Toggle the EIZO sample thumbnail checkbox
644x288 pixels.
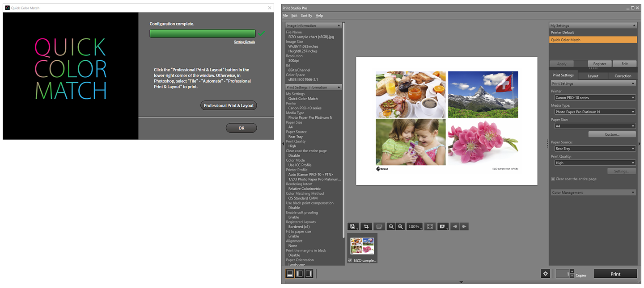click(350, 260)
